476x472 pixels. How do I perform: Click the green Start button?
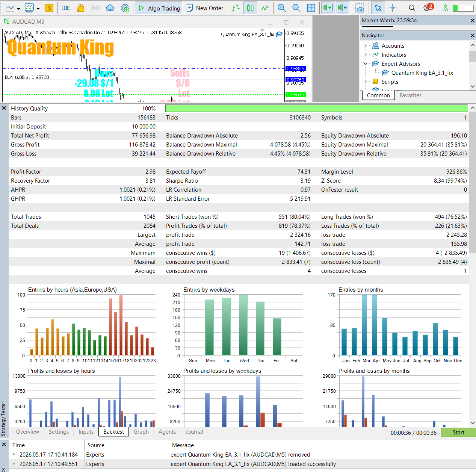458,433
